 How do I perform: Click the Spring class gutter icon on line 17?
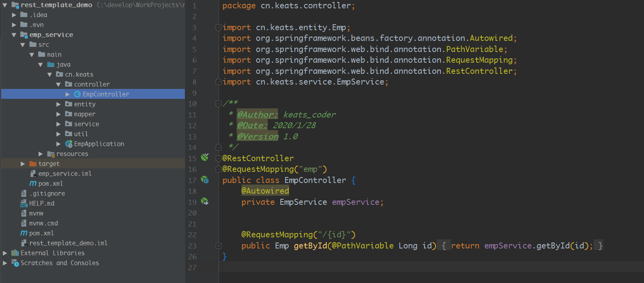(x=205, y=180)
